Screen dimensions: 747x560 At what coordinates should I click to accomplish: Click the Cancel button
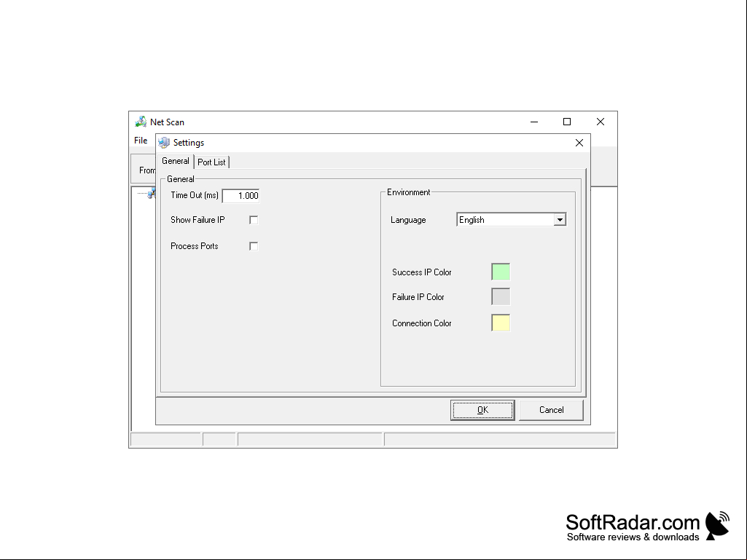551,410
